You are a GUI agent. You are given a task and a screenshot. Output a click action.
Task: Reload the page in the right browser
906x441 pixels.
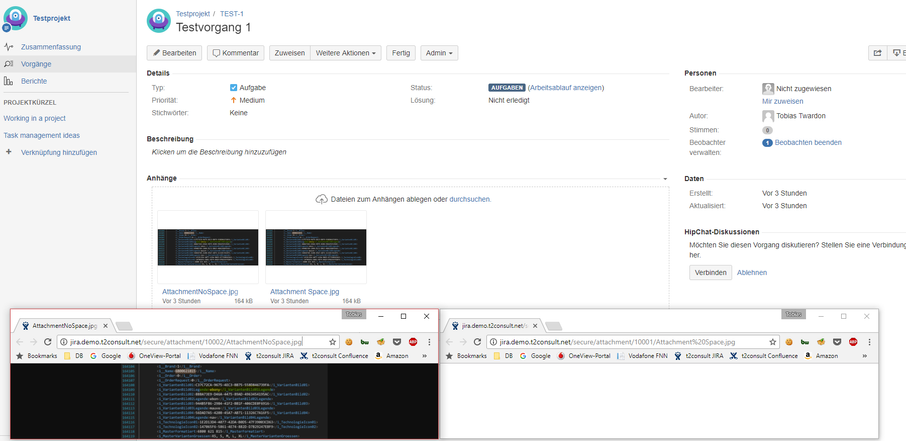(x=477, y=342)
